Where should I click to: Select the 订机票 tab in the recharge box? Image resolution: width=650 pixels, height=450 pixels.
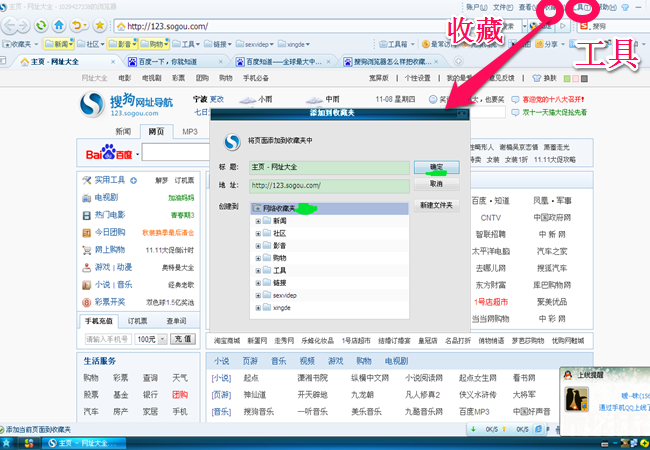click(137, 321)
